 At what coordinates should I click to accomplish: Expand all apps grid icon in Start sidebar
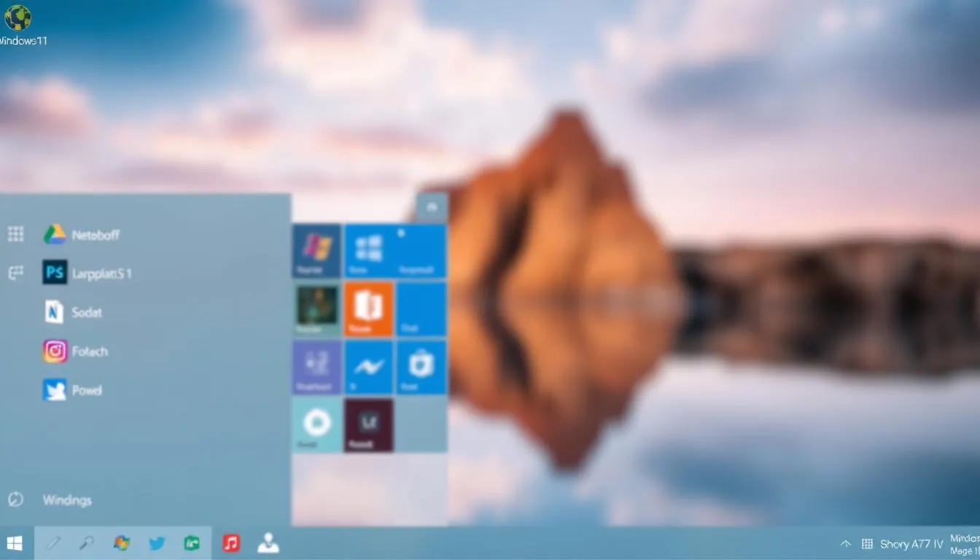pos(15,234)
